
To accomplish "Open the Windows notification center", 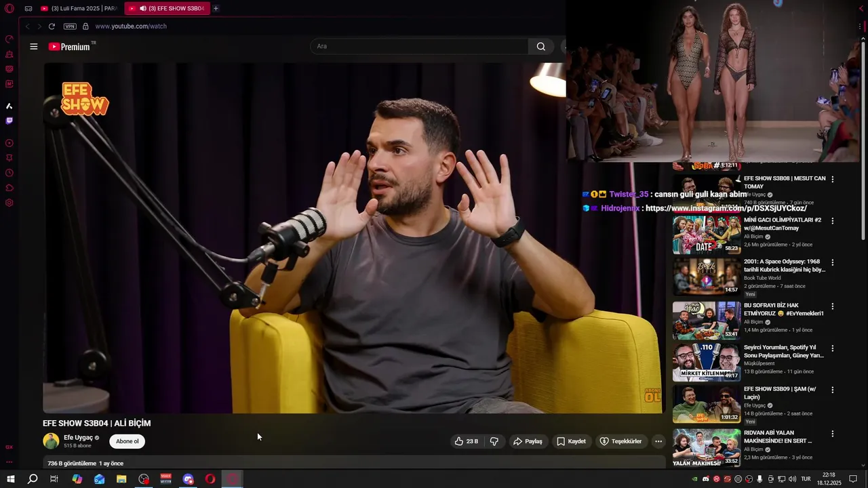I will click(x=853, y=479).
